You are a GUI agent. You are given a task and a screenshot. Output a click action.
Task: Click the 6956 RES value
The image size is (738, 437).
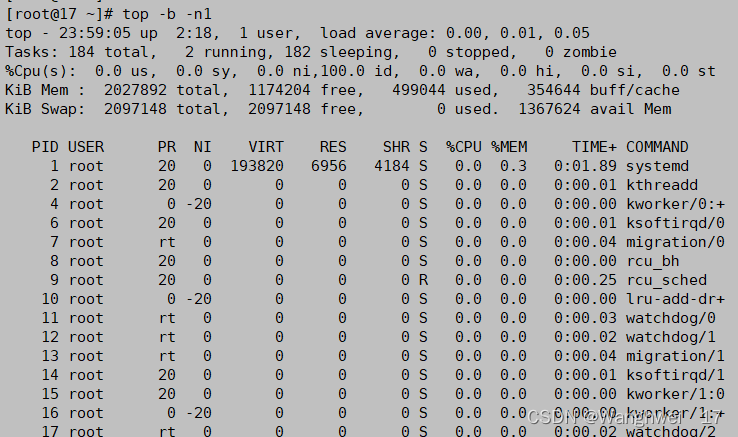click(x=329, y=166)
